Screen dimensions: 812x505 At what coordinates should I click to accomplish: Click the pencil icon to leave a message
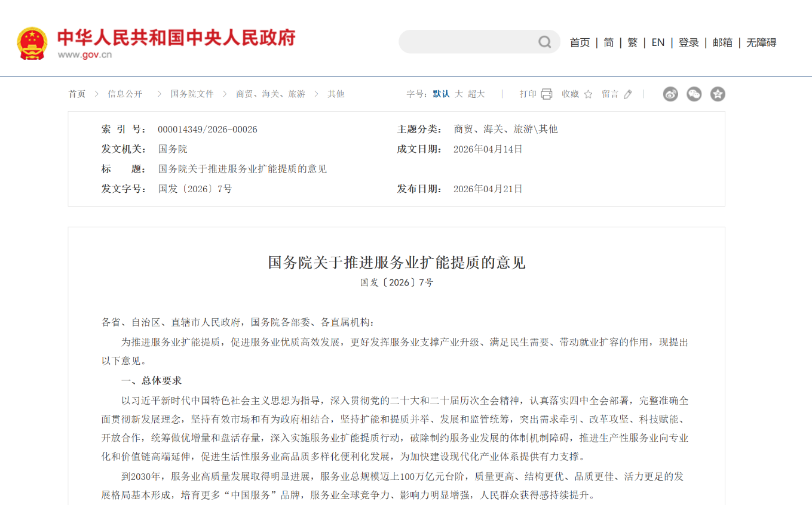click(x=627, y=94)
